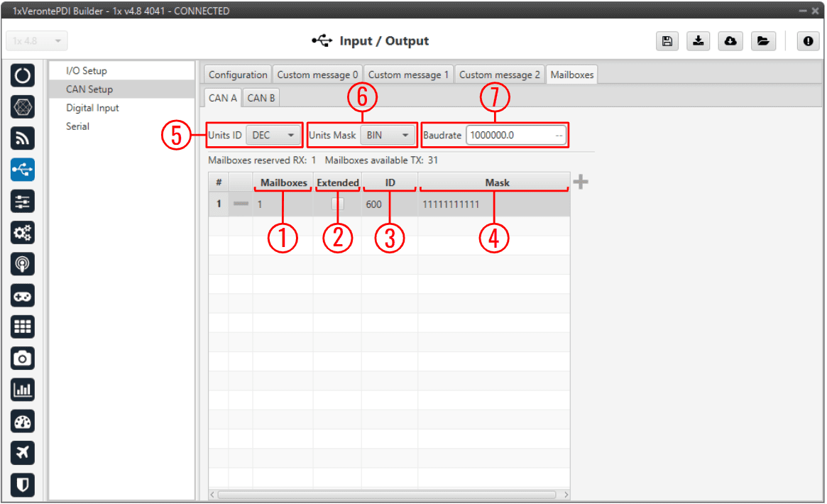Click the horizontal scrollbar under the table
Viewport: 827px width, 504px height.
click(387, 494)
